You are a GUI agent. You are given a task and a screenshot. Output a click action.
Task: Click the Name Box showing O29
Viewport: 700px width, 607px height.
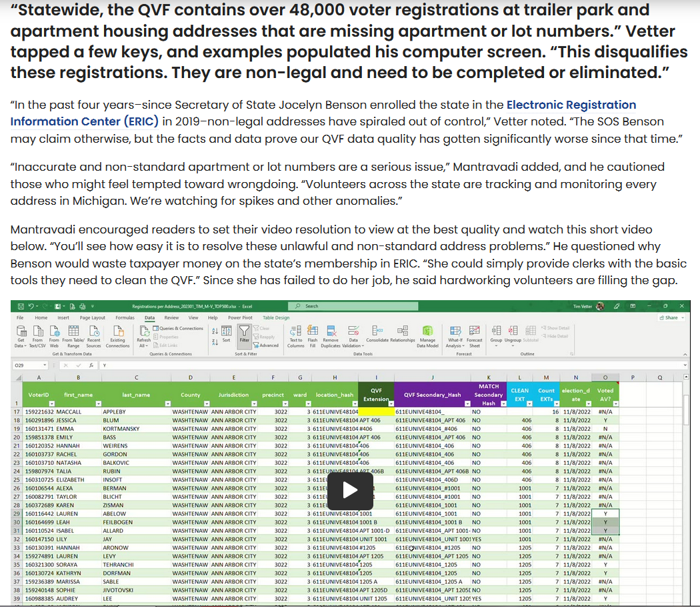30,366
